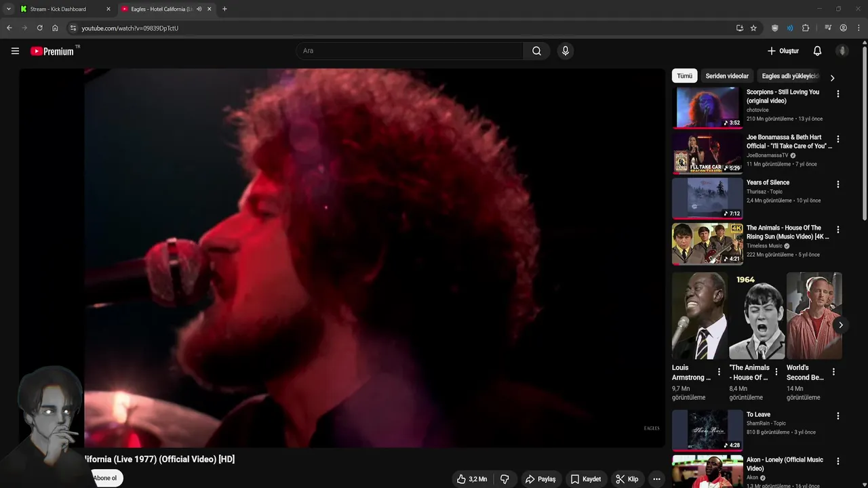Open the tab search dropdown
868x488 pixels.
coord(8,9)
